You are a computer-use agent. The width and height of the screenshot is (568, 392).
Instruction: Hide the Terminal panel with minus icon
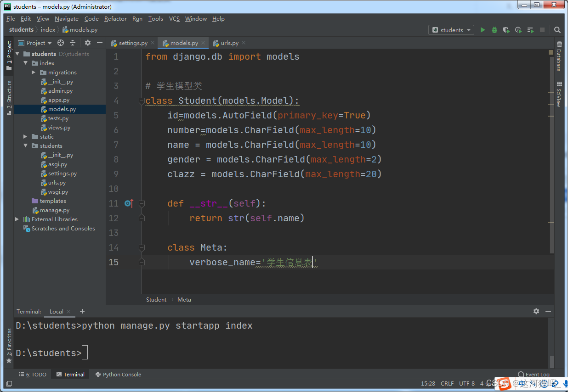(x=548, y=311)
